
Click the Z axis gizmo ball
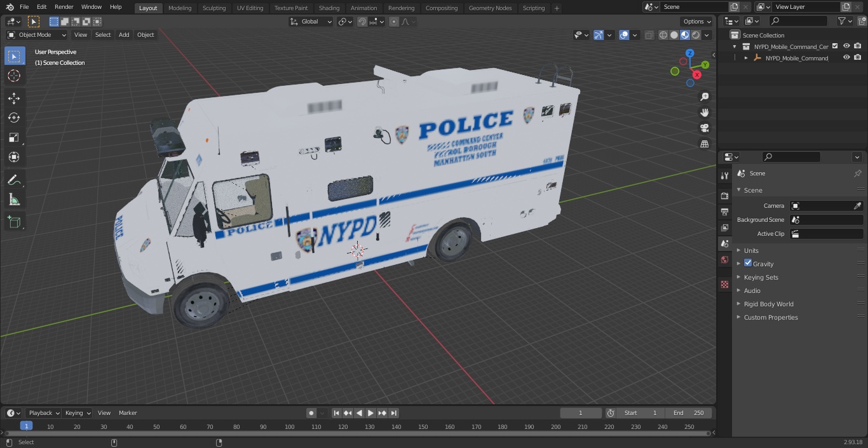point(690,53)
